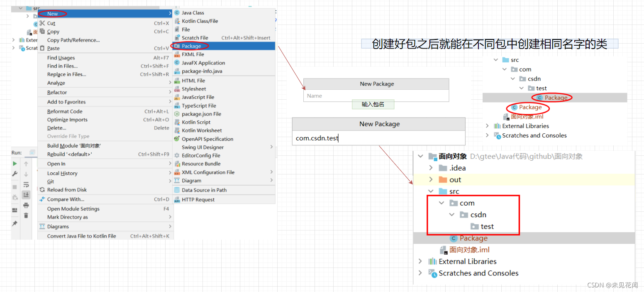Viewport: 644px width, 292px height.
Task: Click the empty Name field in New Package
Action: coord(376,96)
